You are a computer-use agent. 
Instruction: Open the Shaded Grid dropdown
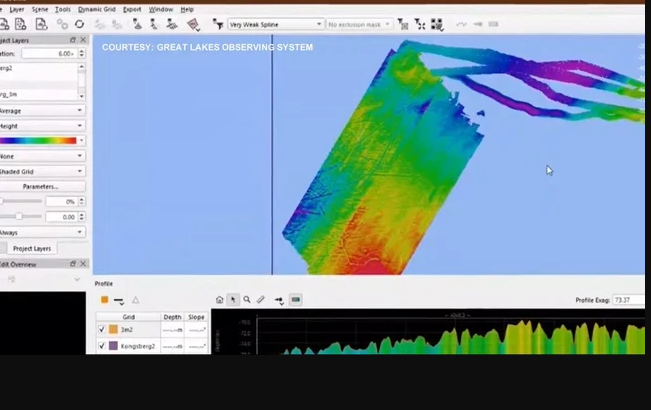pyautogui.click(x=42, y=171)
